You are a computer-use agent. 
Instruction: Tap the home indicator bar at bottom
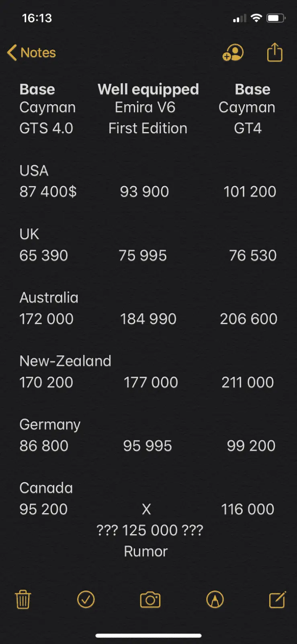coord(148,636)
